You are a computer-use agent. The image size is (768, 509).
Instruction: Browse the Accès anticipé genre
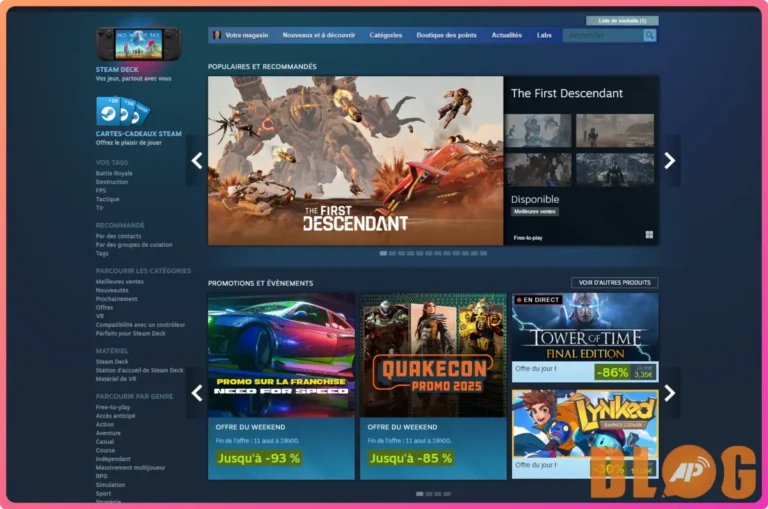point(116,416)
